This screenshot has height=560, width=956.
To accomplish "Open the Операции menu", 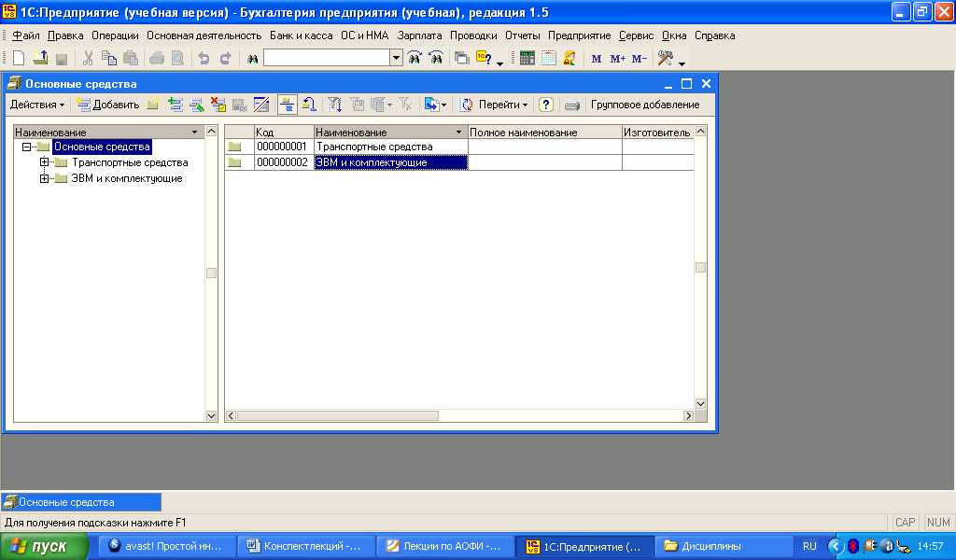I will (x=115, y=35).
